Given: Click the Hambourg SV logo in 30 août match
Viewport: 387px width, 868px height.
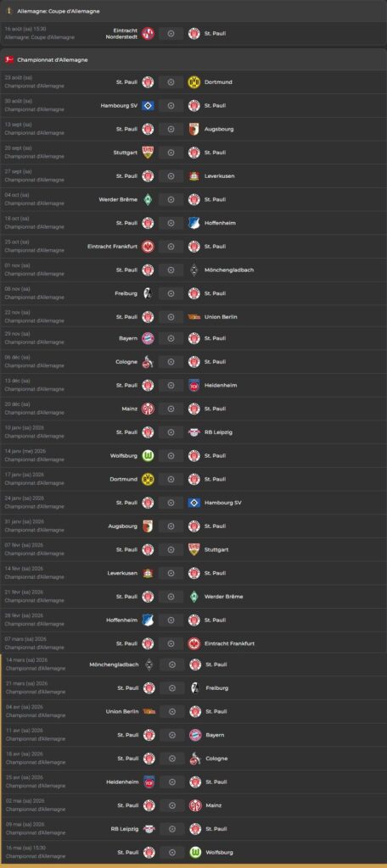Looking at the screenshot, I should click(148, 106).
